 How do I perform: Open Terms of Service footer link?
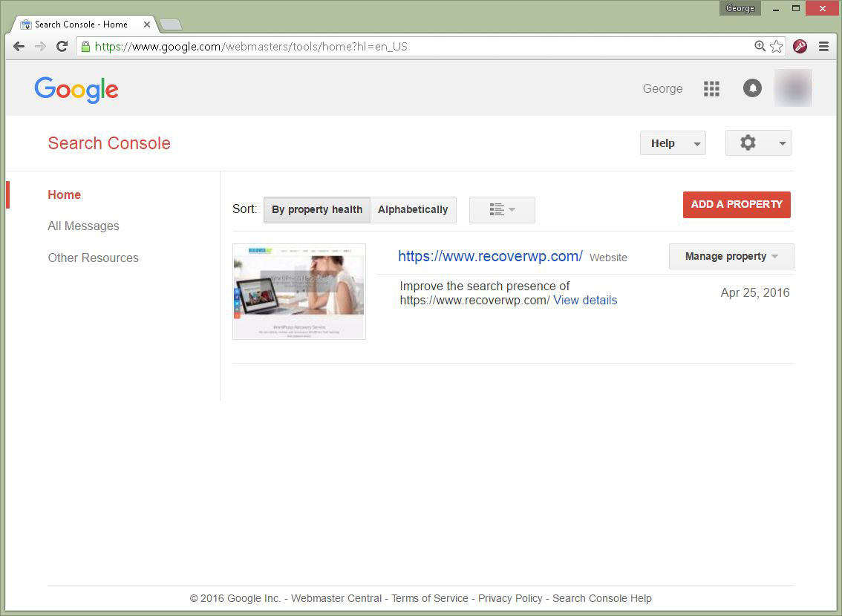[430, 598]
